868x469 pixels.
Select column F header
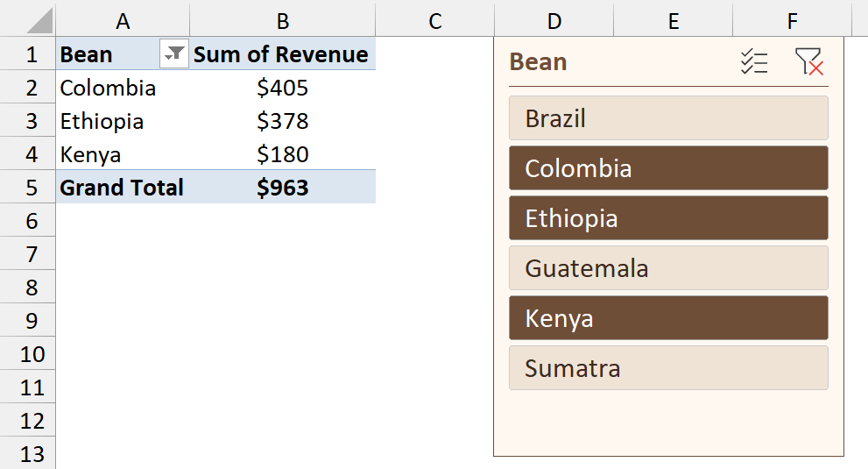tap(792, 20)
